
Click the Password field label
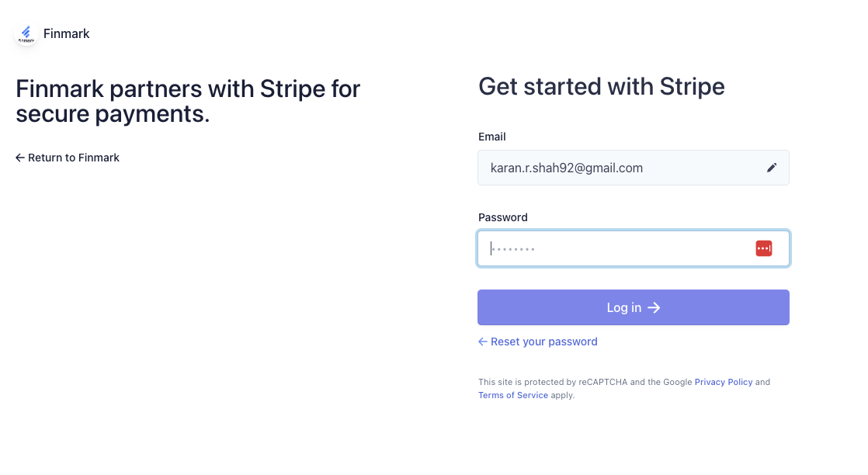coord(503,217)
